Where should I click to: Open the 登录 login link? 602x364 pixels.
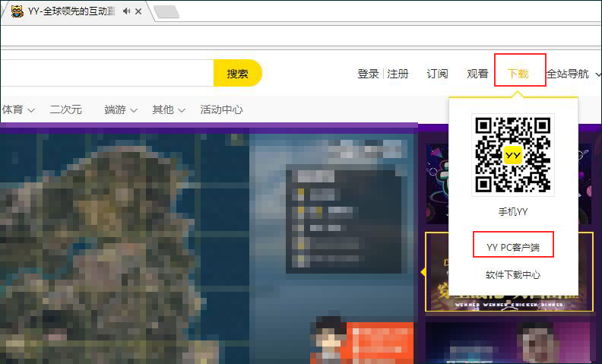(x=368, y=74)
